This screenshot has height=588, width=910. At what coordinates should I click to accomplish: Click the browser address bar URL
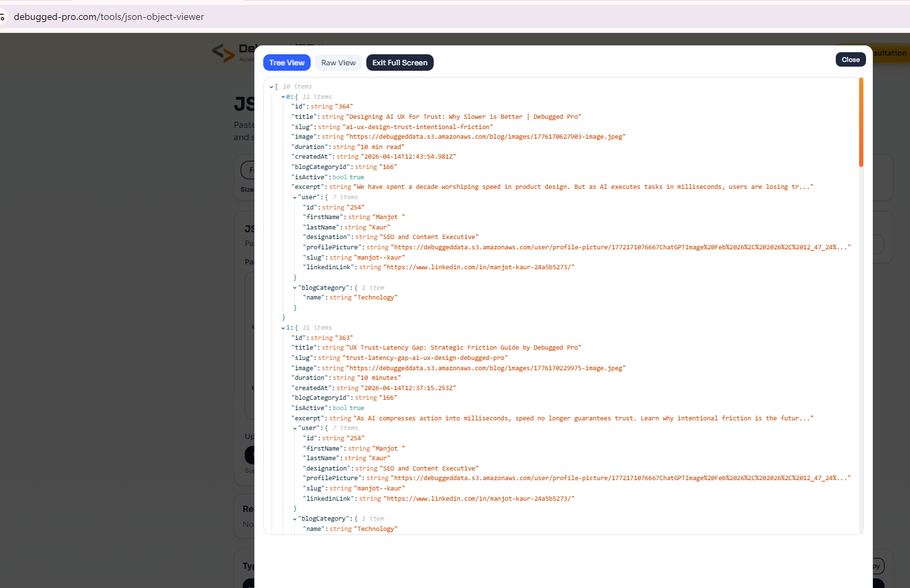110,16
